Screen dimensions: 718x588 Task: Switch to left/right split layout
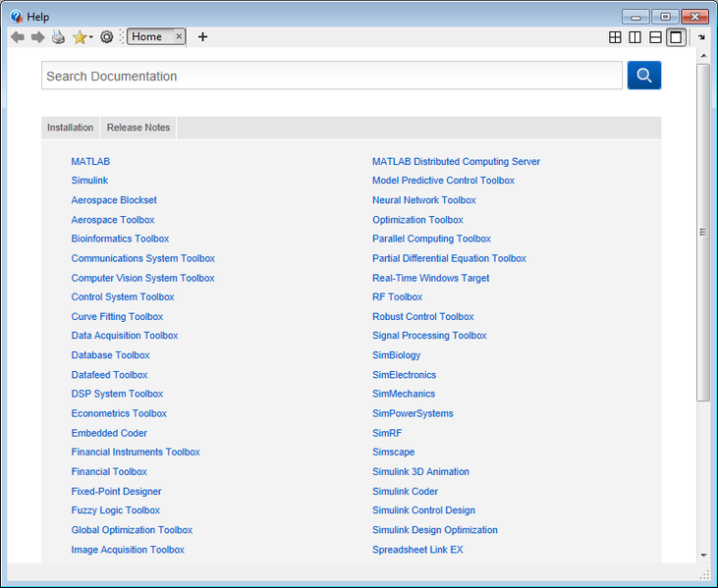tap(635, 37)
